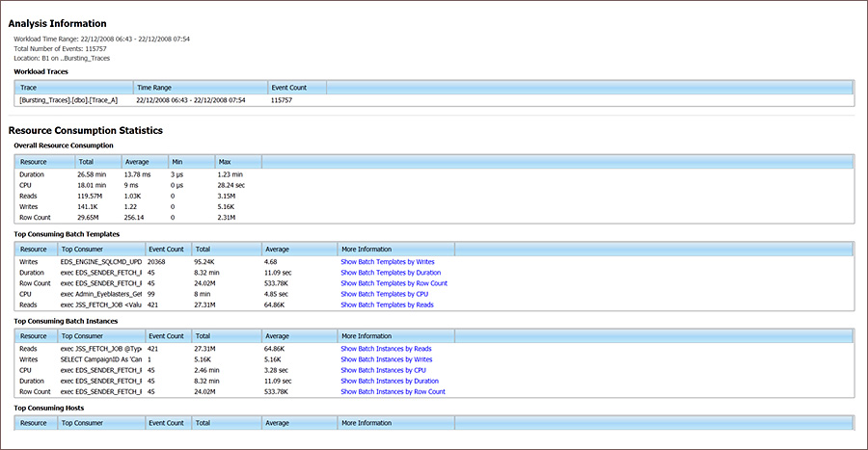Select EDS_ENGINE_SQLCMD_UPD top consumer cell

[x=101, y=262]
